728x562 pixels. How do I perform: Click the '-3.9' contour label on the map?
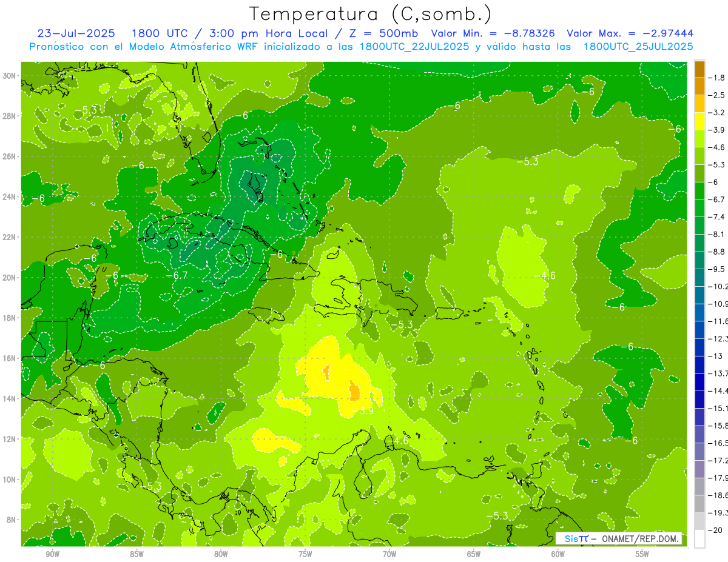363,411
